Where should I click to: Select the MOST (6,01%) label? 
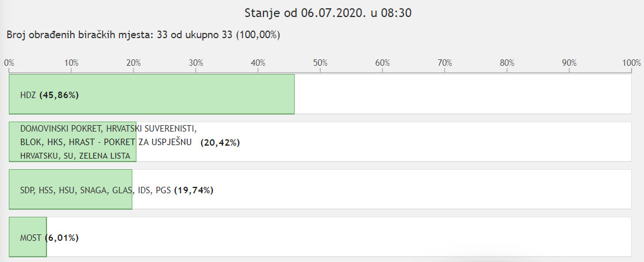49,238
